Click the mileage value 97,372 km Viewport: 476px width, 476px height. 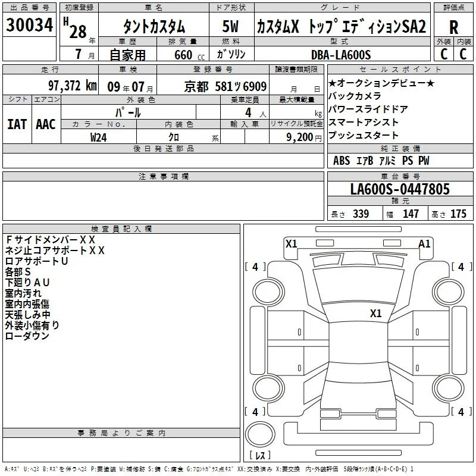[73, 86]
